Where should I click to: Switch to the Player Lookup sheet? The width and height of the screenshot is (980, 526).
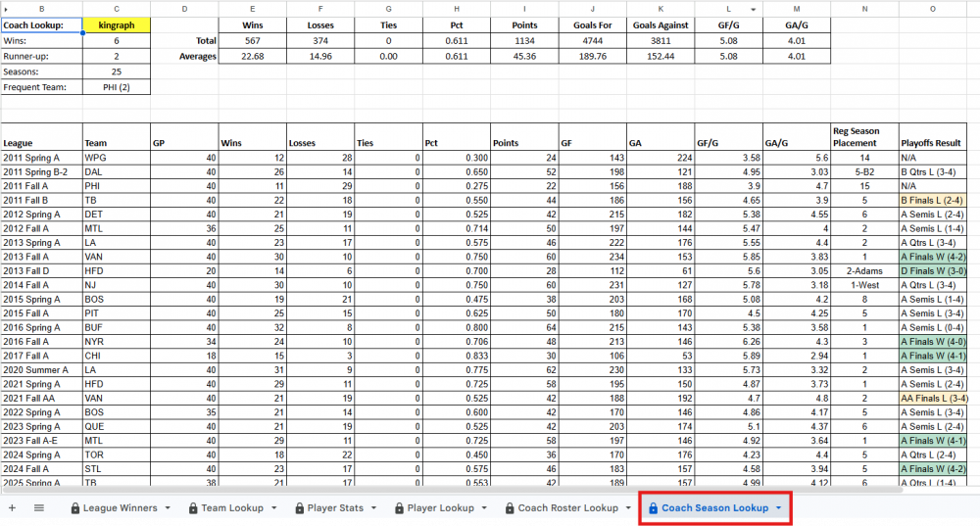coord(441,508)
